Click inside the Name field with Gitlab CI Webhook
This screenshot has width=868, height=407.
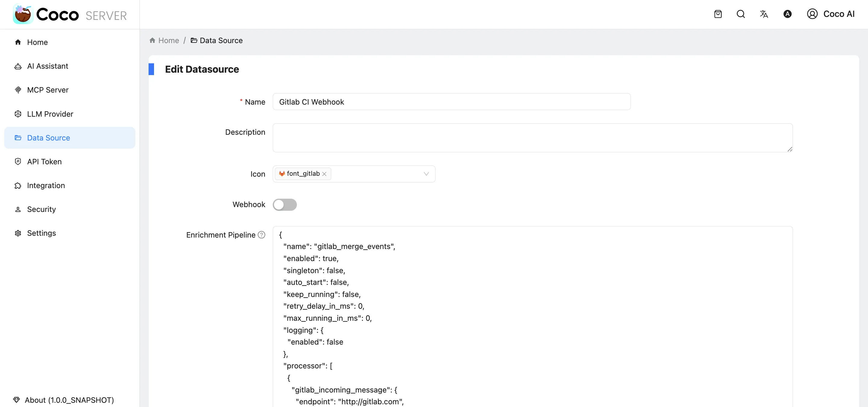click(x=451, y=102)
